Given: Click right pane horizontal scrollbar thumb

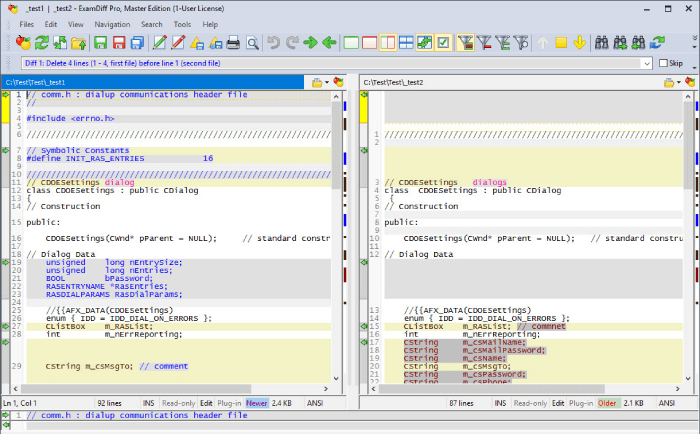Looking at the screenshot, I should click(x=492, y=389).
